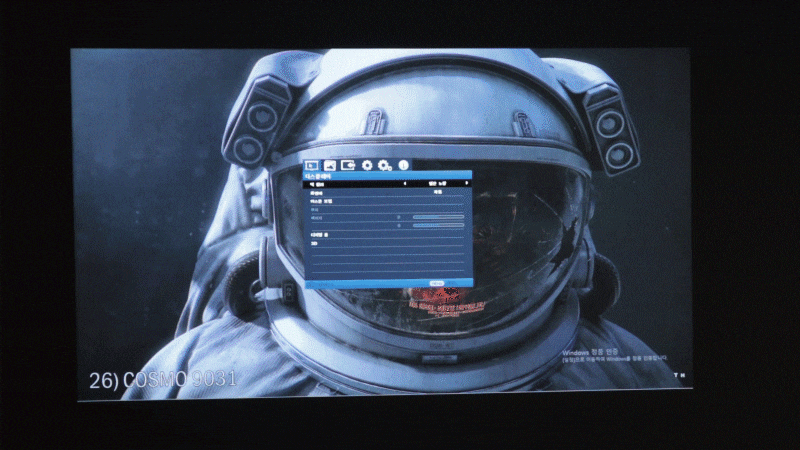Select the dimmed position row, fourth in the list
Screen dimensions: 800x450
[x=388, y=210]
